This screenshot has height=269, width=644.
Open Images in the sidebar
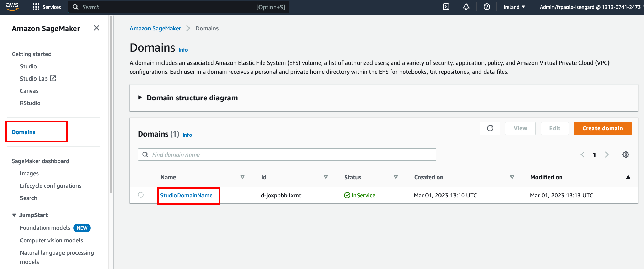pos(29,173)
